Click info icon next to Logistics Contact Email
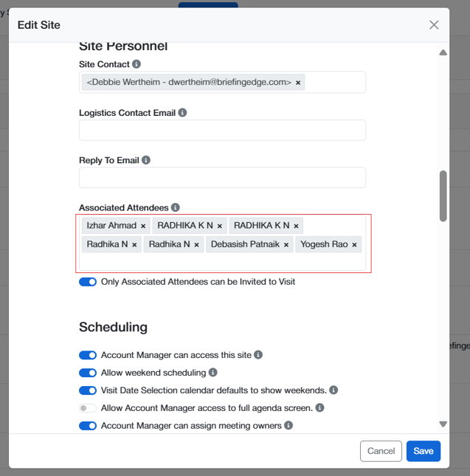The image size is (470, 476). (182, 113)
